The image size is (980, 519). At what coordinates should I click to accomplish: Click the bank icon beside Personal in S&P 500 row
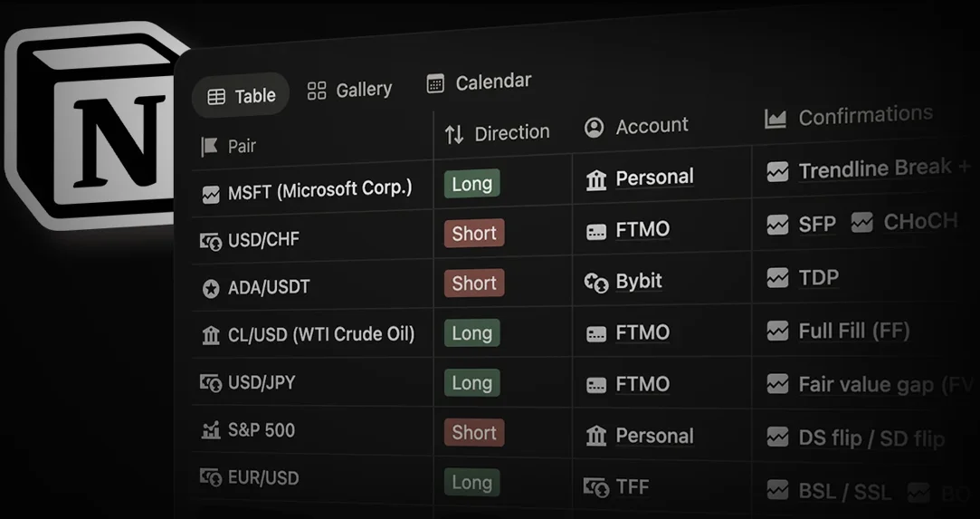(596, 437)
